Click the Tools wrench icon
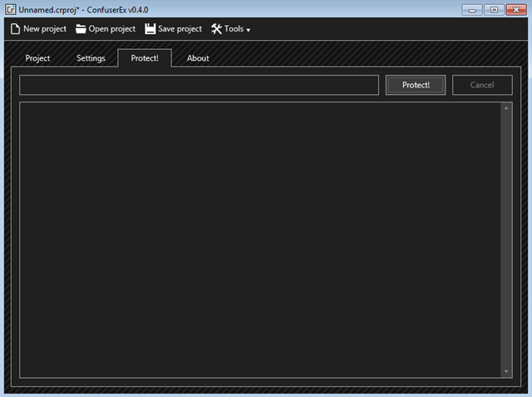Image resolution: width=532 pixels, height=397 pixels. click(x=216, y=29)
